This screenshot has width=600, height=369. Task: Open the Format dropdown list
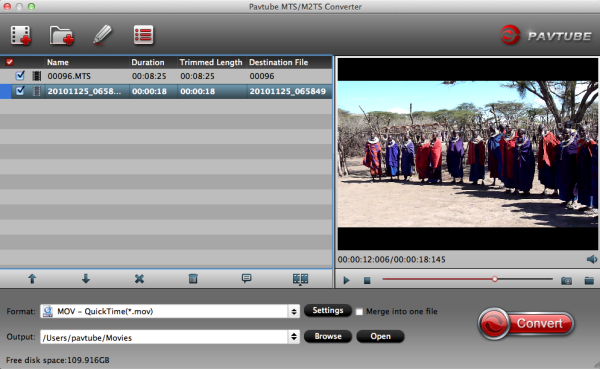point(293,311)
